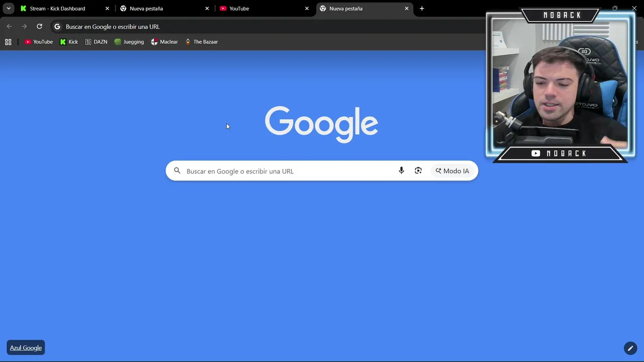
Task: Close the Stream - Kick Dashboard tab
Action: (107, 9)
